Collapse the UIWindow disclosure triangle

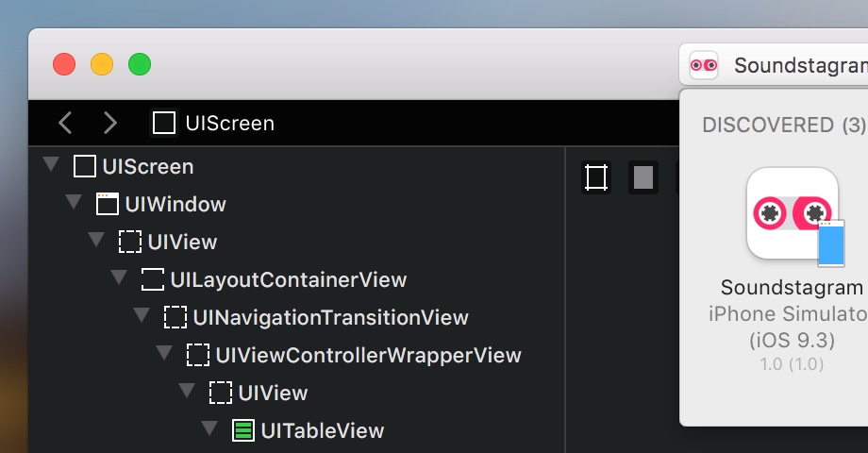[74, 202]
